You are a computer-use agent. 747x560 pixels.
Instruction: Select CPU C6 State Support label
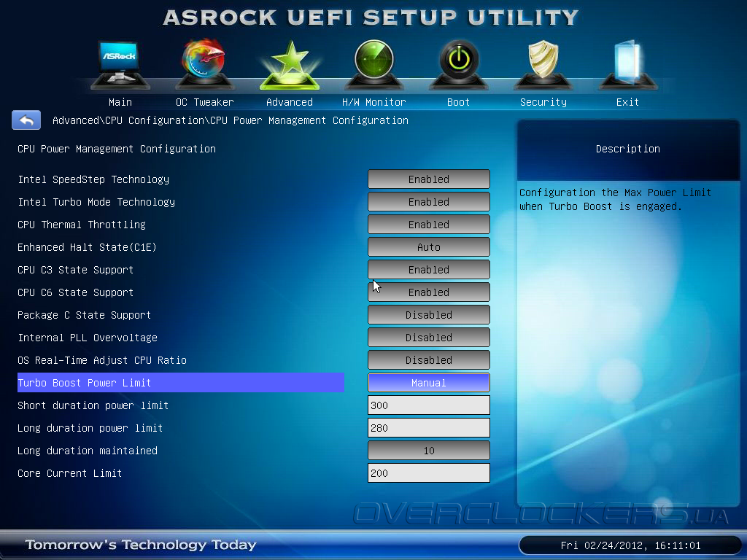click(75, 292)
